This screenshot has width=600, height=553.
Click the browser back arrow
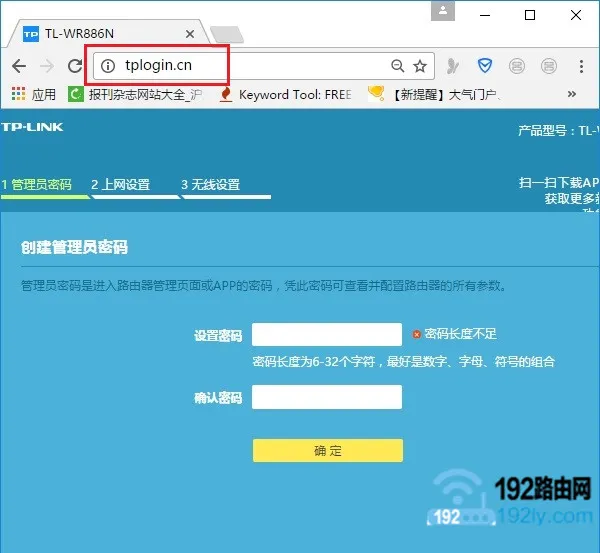click(x=18, y=66)
